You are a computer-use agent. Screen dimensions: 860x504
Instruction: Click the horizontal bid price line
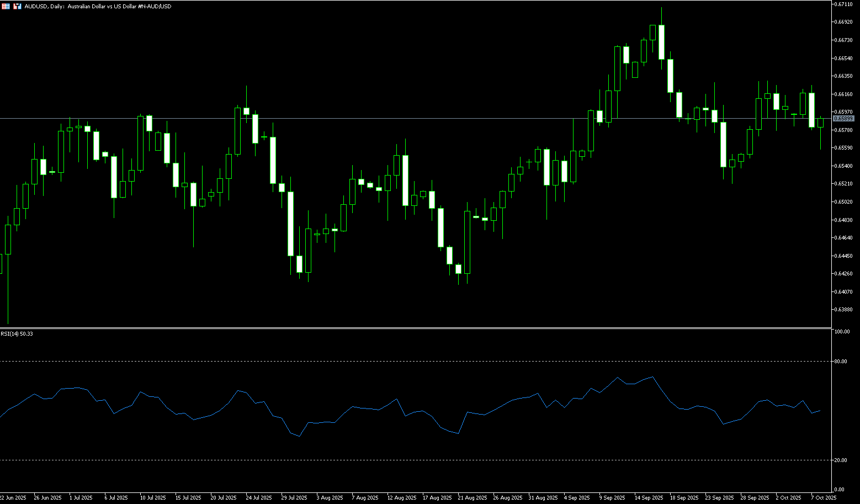tap(386, 119)
